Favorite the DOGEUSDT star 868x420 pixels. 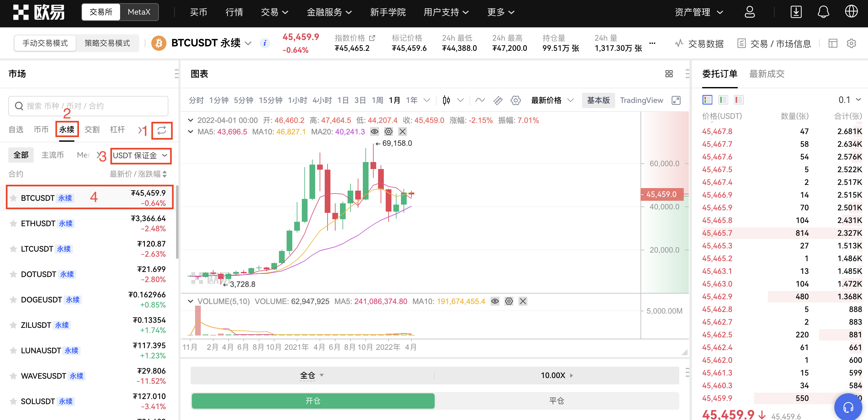13,299
